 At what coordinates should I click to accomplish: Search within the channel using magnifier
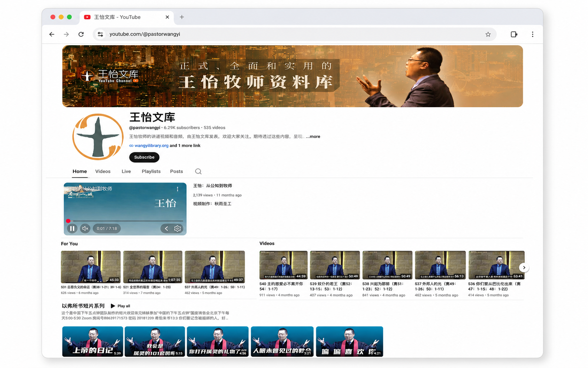[x=198, y=171]
